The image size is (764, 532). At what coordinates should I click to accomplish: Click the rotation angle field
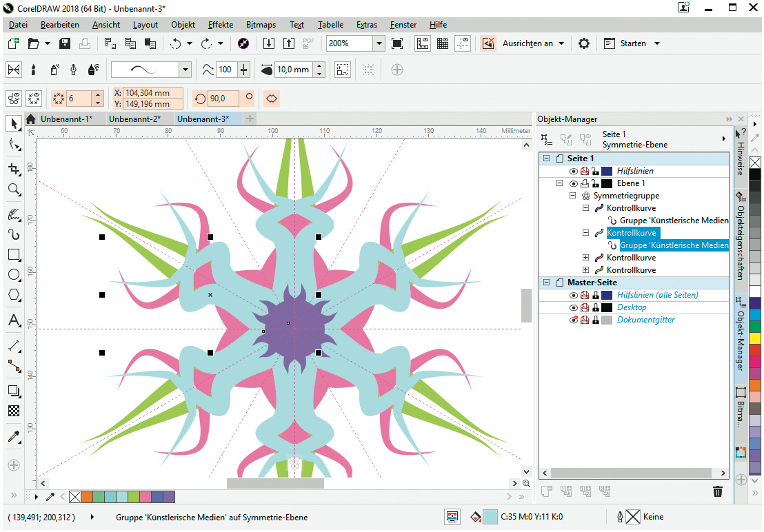224,99
